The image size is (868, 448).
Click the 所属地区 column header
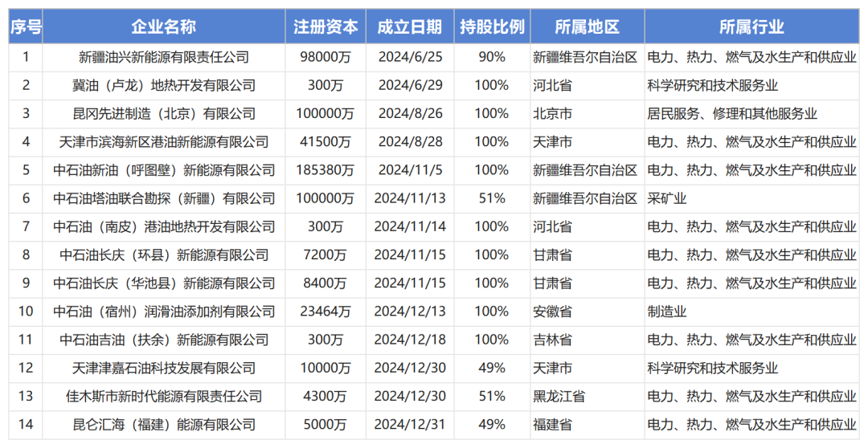coord(588,26)
